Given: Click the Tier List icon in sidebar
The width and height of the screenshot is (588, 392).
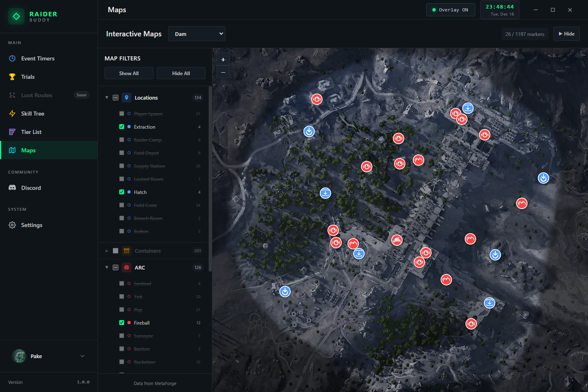Looking at the screenshot, I should 12,132.
